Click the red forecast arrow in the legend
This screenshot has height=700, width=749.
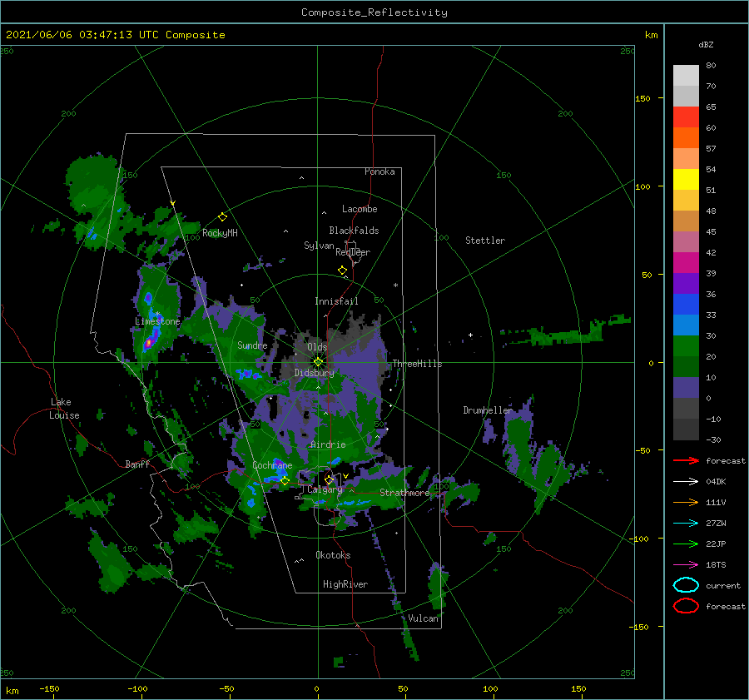pos(686,460)
